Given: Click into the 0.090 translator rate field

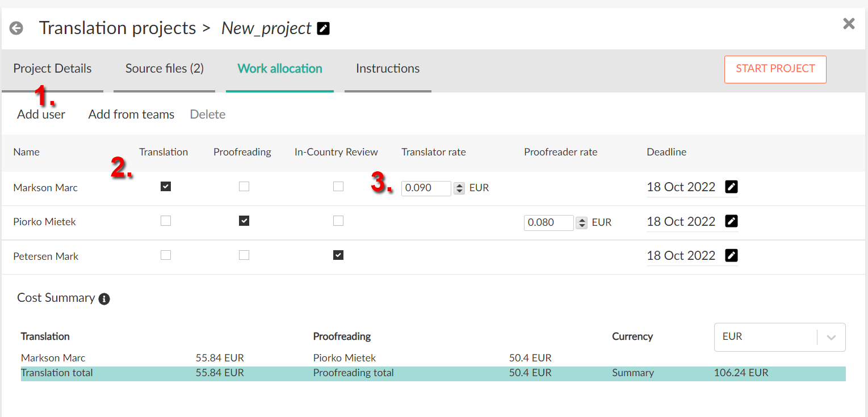Looking at the screenshot, I should (426, 188).
